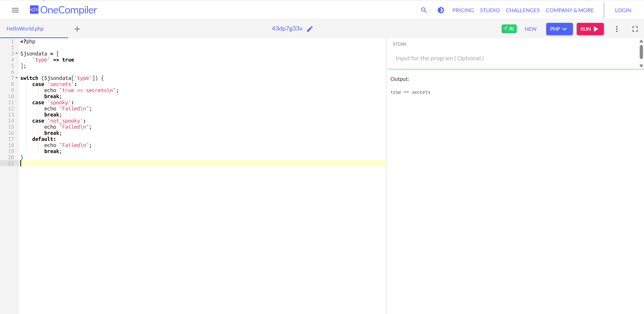Open the CHALLENGES menu item
This screenshot has width=644, height=314.
click(x=523, y=10)
